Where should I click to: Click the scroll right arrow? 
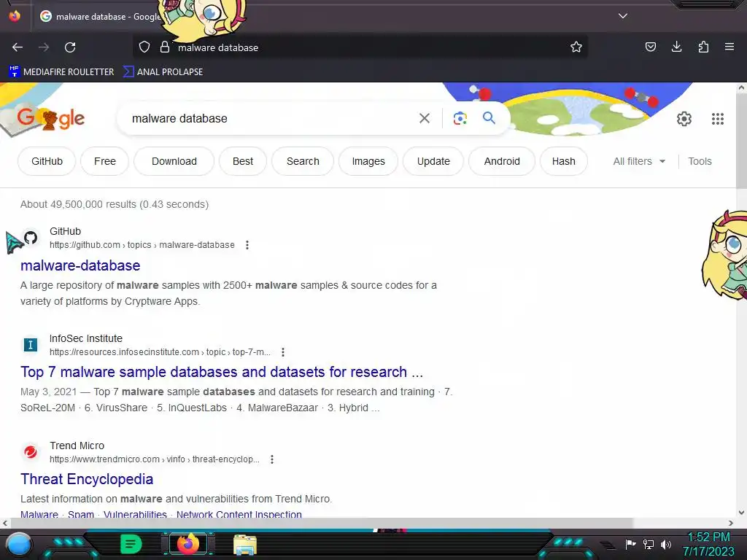[x=731, y=523]
